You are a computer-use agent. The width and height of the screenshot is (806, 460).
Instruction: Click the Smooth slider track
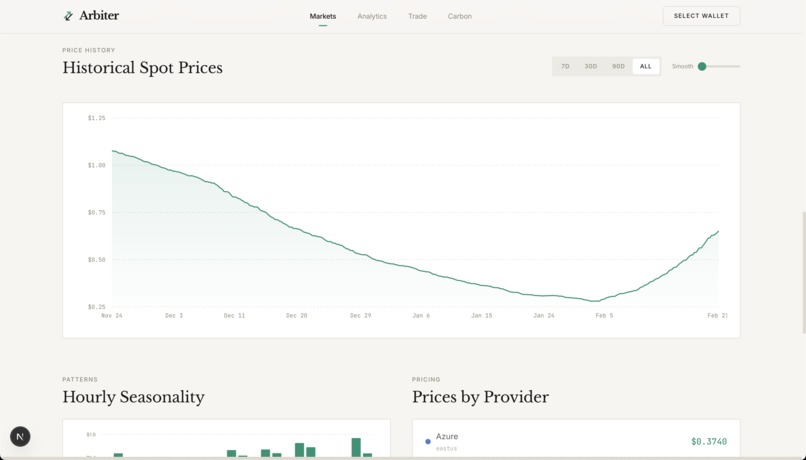pyautogui.click(x=720, y=66)
